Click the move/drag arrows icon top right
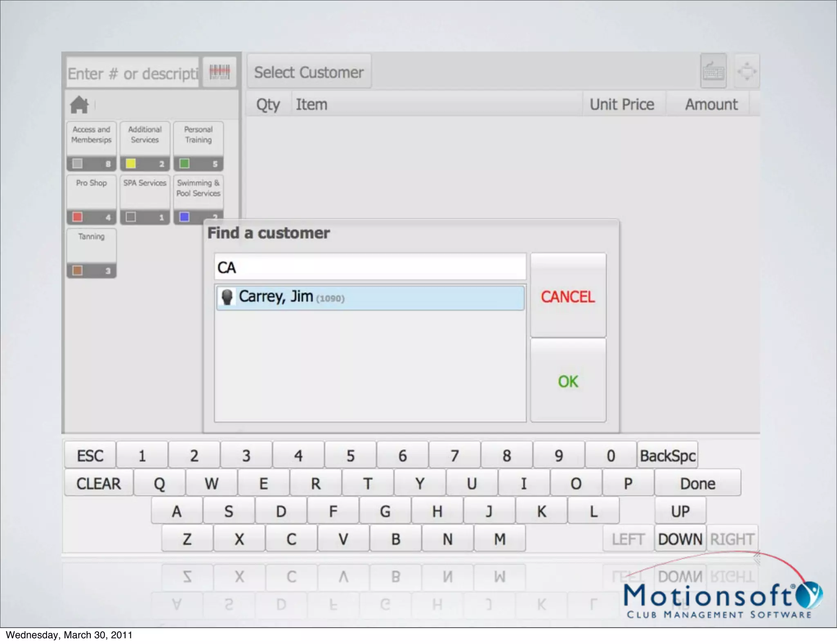 coord(747,72)
